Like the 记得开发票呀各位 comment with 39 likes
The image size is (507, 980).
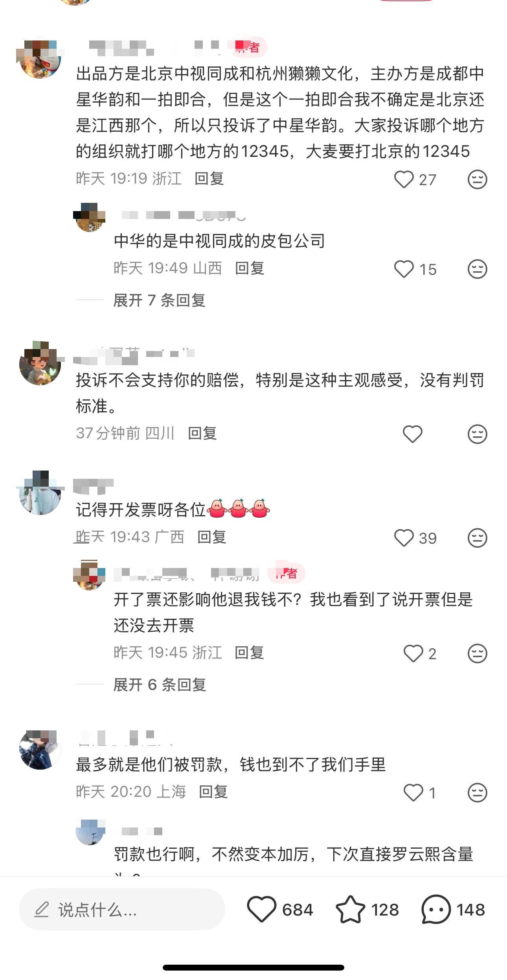pyautogui.click(x=404, y=538)
